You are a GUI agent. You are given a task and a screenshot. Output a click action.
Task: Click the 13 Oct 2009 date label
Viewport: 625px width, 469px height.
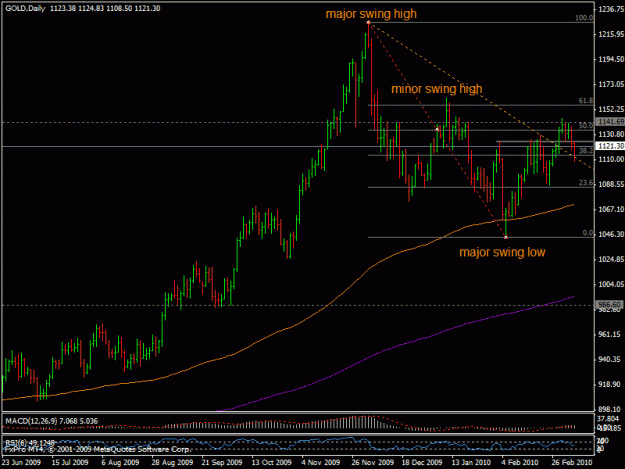click(271, 463)
